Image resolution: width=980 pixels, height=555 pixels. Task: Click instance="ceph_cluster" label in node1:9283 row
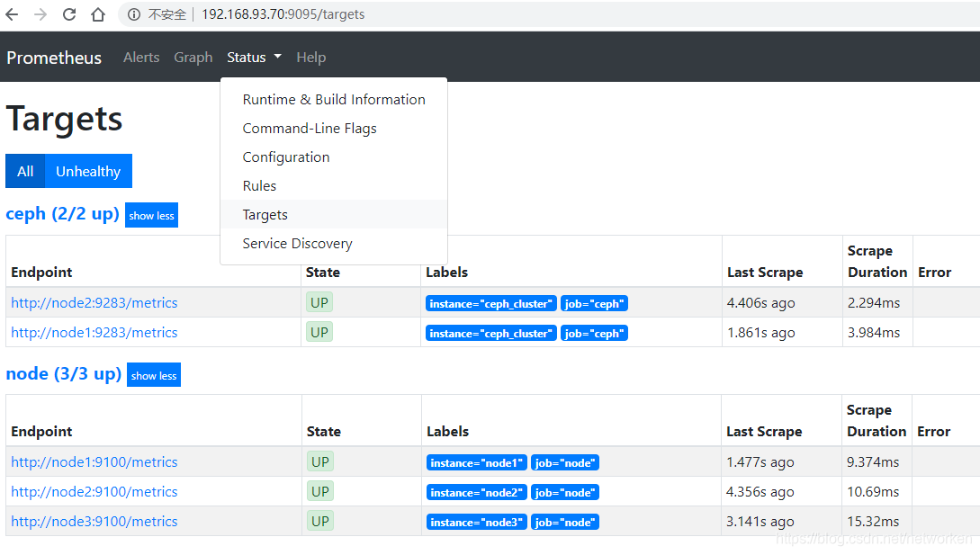click(490, 334)
